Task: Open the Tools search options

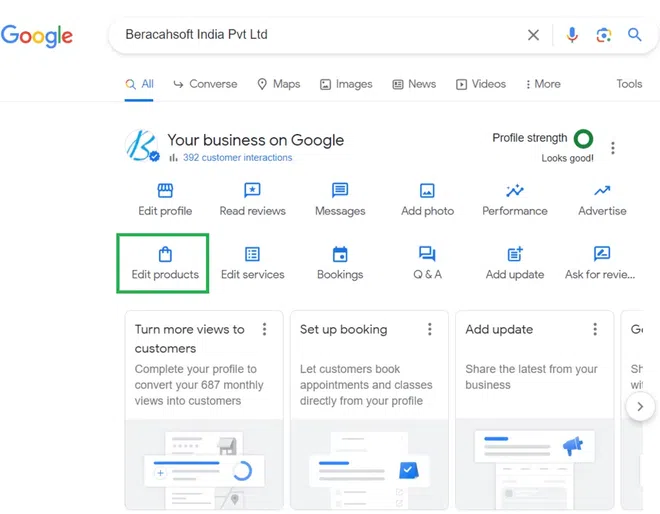Action: (x=629, y=84)
